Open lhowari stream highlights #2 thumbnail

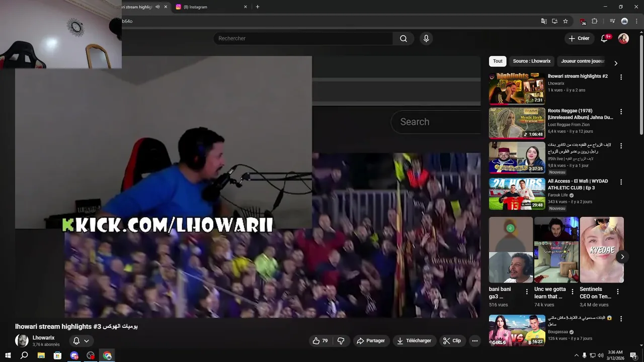tap(517, 88)
